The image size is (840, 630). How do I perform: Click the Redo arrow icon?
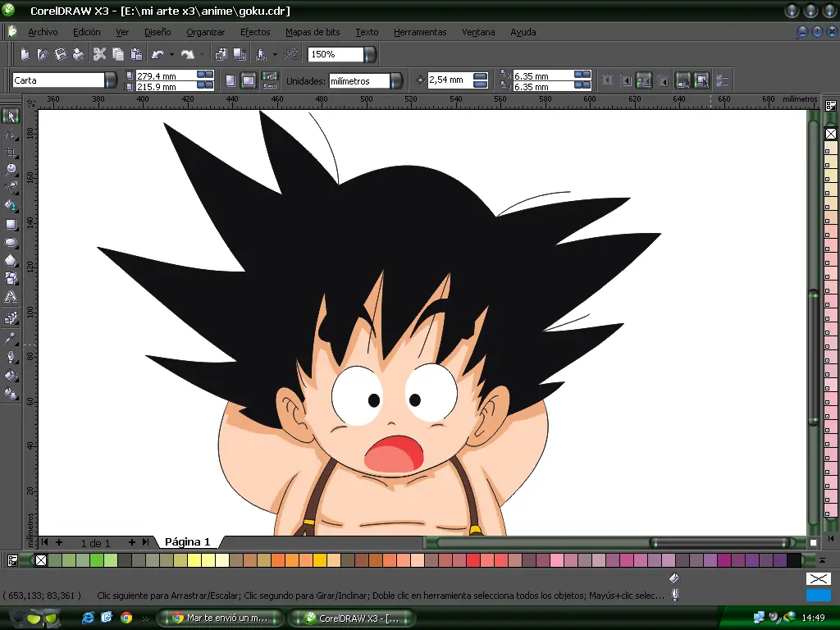(188, 54)
